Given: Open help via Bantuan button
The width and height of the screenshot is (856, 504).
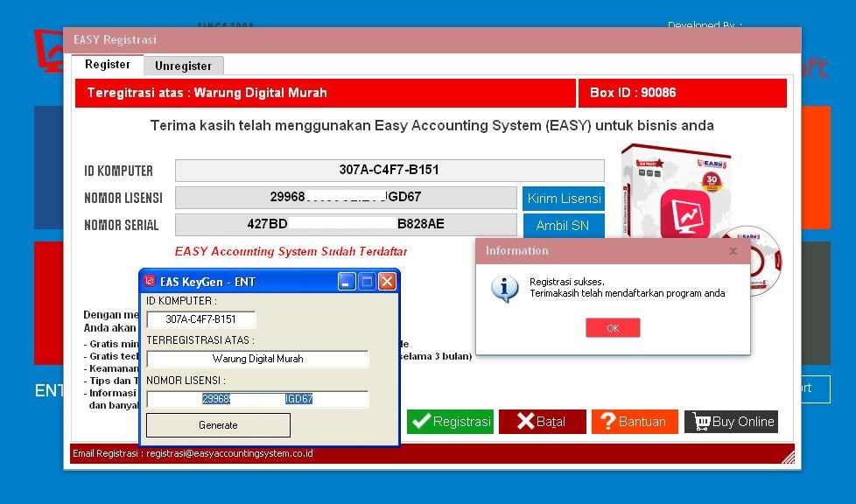Looking at the screenshot, I should 635,422.
